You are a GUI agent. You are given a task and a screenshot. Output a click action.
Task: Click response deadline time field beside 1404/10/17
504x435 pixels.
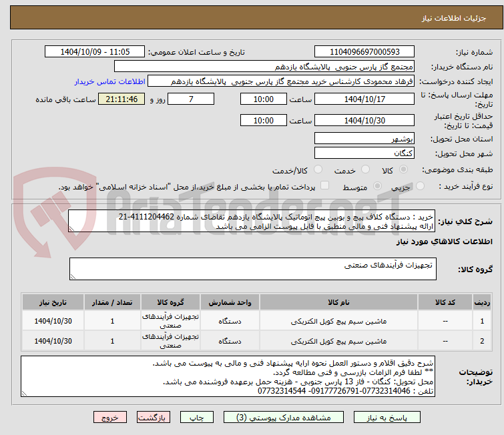pos(263,99)
